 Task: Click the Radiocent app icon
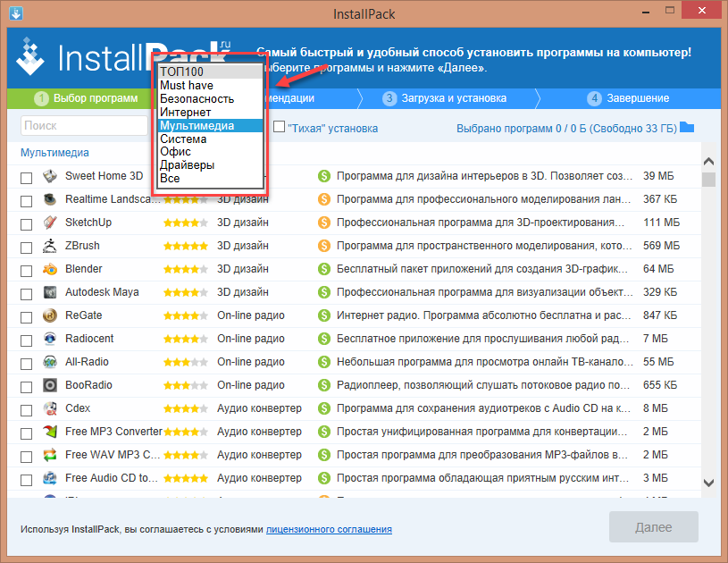point(52,339)
